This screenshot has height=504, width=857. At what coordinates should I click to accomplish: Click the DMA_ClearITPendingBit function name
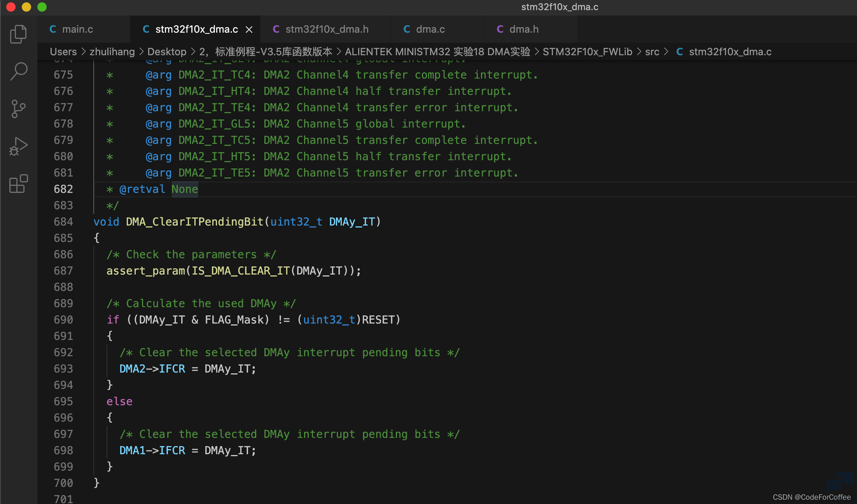[195, 222]
